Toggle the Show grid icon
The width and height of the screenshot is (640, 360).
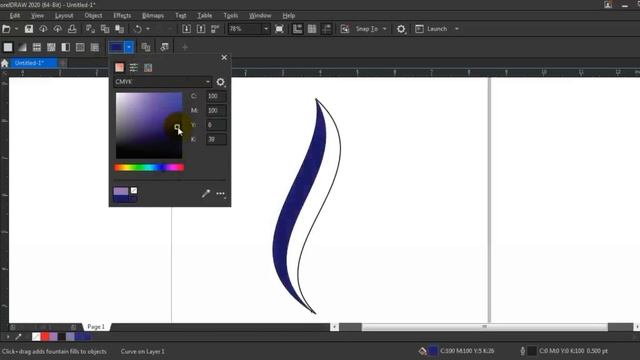point(312,29)
